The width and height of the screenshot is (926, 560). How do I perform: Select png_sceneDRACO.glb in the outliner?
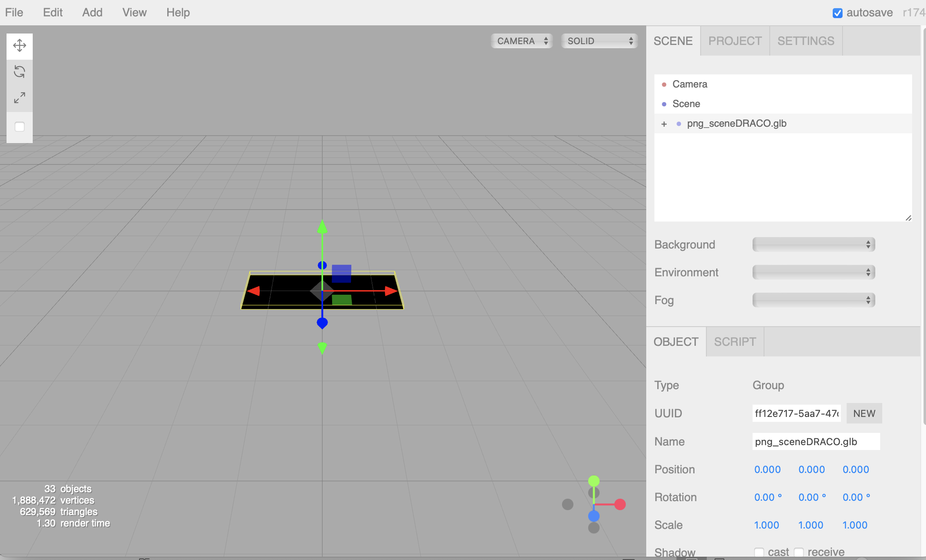tap(783, 123)
